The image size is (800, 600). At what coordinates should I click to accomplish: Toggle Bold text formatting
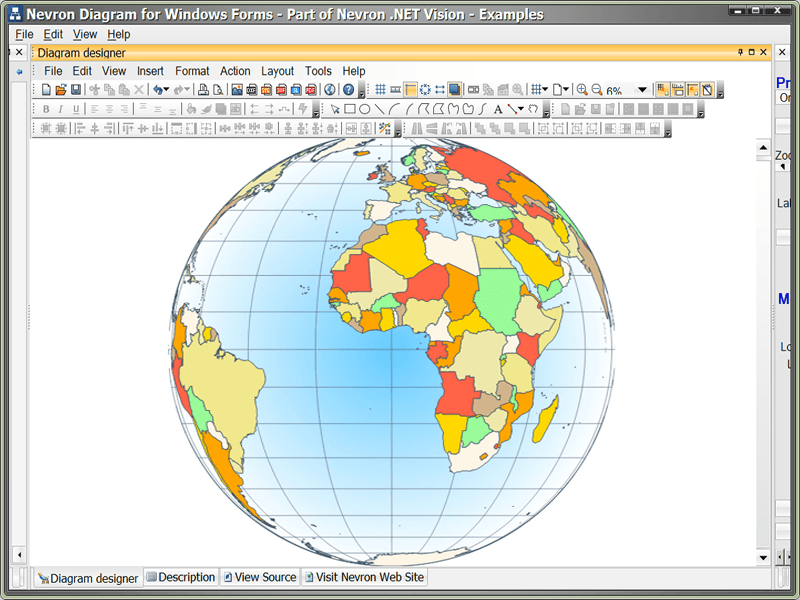tap(46, 109)
